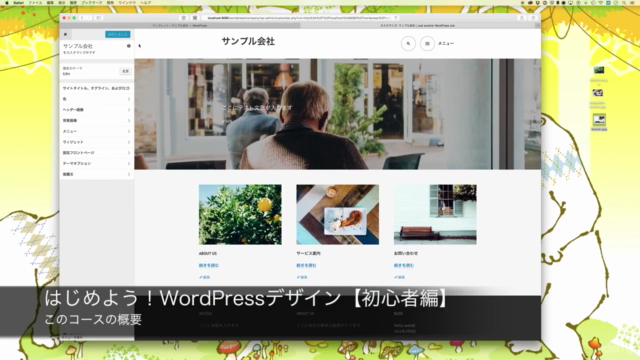Click the edit pencil link under サービス案内
The width and height of the screenshot is (640, 360).
302,277
